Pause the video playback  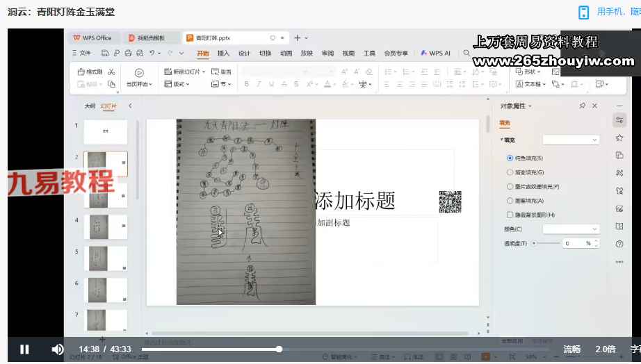click(x=24, y=349)
